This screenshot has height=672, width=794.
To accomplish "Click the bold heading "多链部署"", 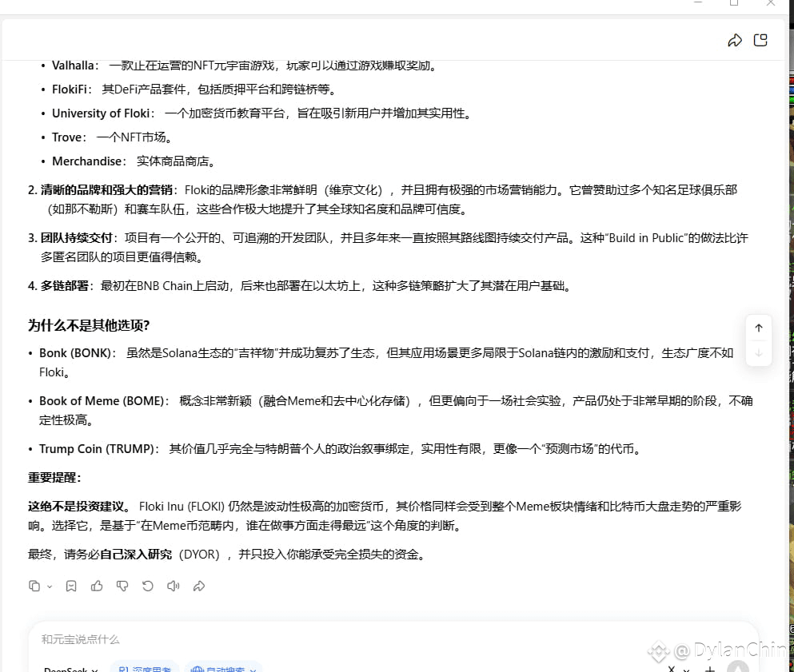I will pyautogui.click(x=64, y=286).
